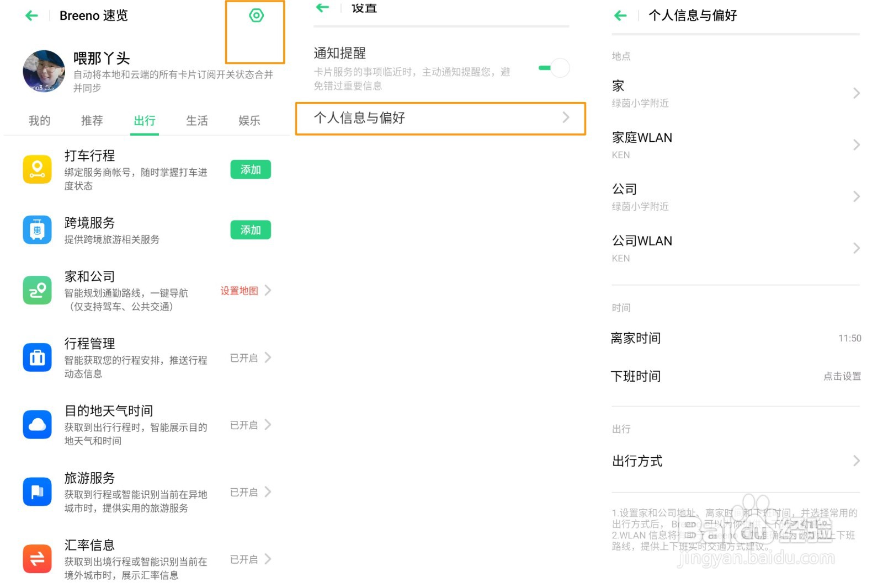Click the cross-border service (跨境服务) suitcase icon
883x588 pixels.
(36, 229)
